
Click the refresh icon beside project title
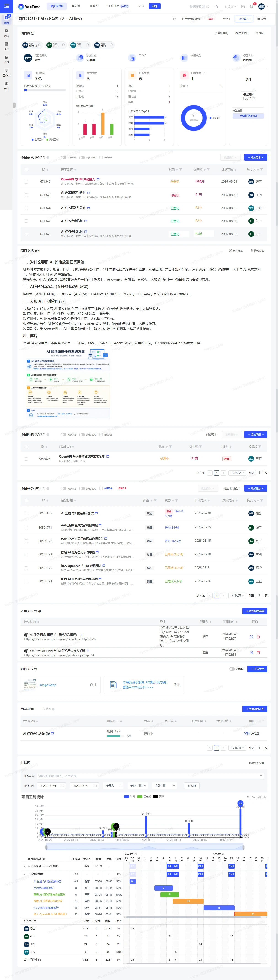coord(174,19)
